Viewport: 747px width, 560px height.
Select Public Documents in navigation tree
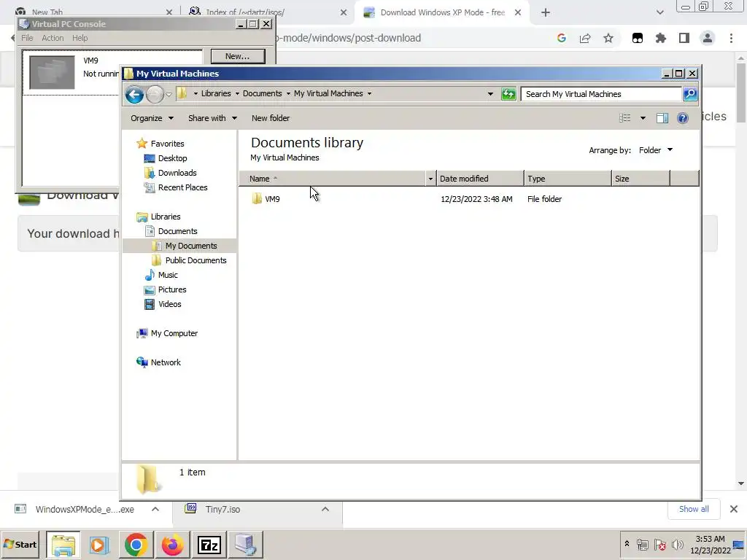[196, 260]
